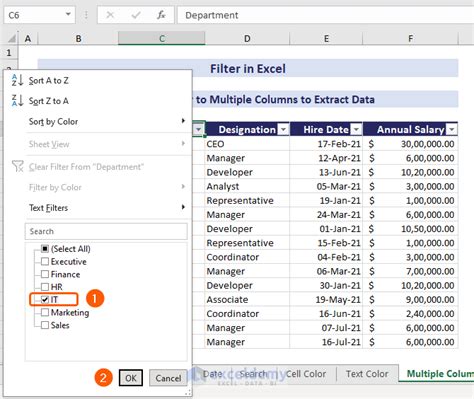Click the Department column filter arrow
This screenshot has height=399, width=474.
coord(199,129)
